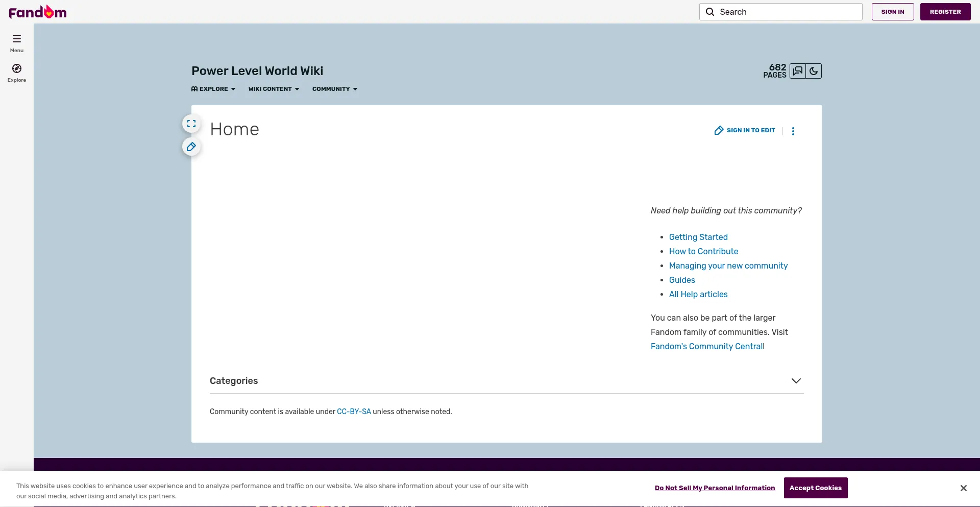Image resolution: width=980 pixels, height=507 pixels.
Task: Click the Register button
Action: click(x=945, y=12)
